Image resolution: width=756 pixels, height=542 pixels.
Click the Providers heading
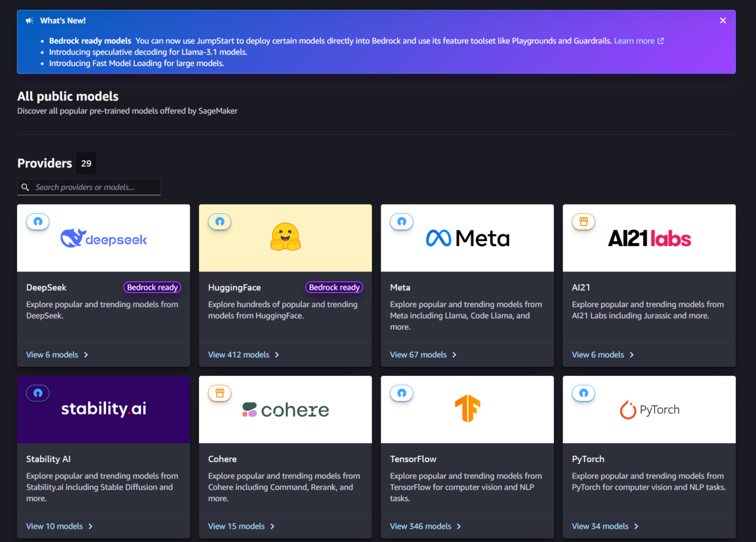coord(45,163)
